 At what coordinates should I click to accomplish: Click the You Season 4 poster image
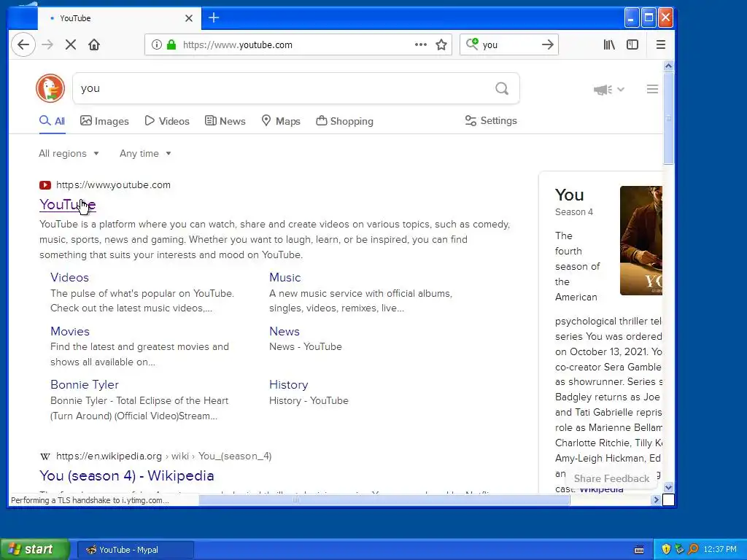(640, 241)
